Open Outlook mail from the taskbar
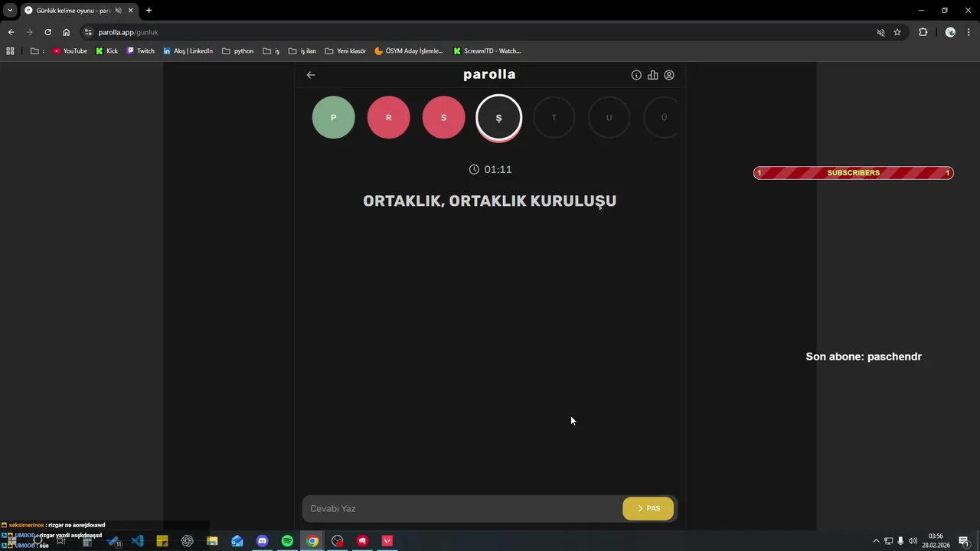Viewport: 980px width, 551px height. click(x=237, y=541)
